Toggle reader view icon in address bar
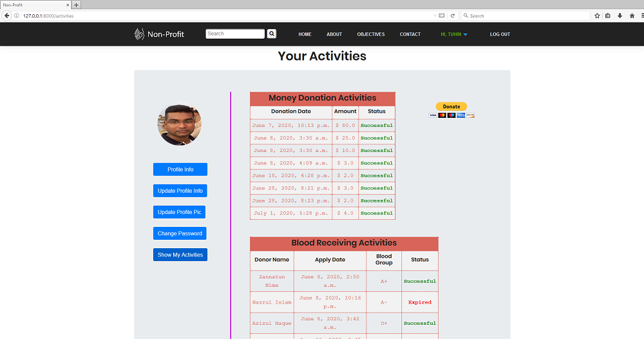 point(442,15)
